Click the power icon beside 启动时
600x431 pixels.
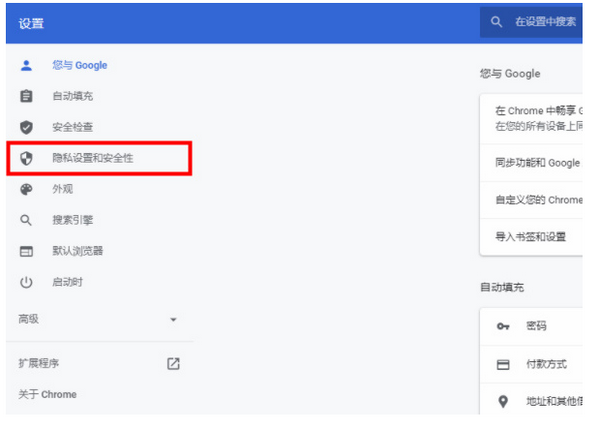[27, 282]
